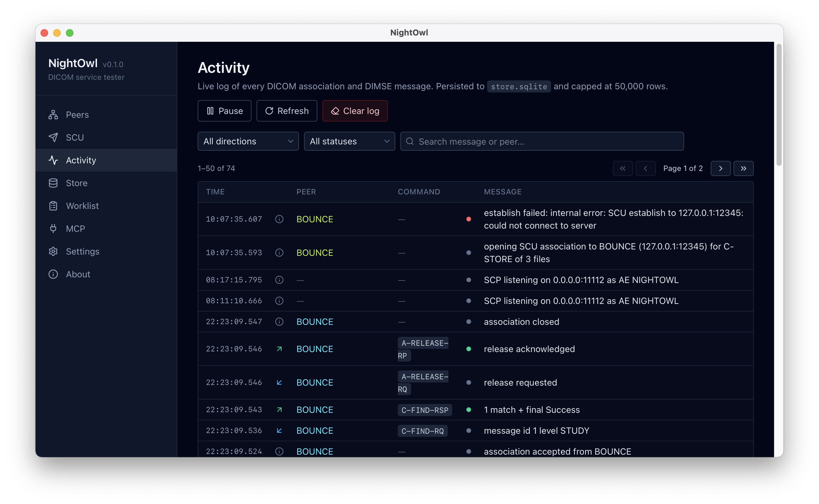This screenshot has width=819, height=504.
Task: Click green status dot on release acknowledged row
Action: pyautogui.click(x=468, y=349)
